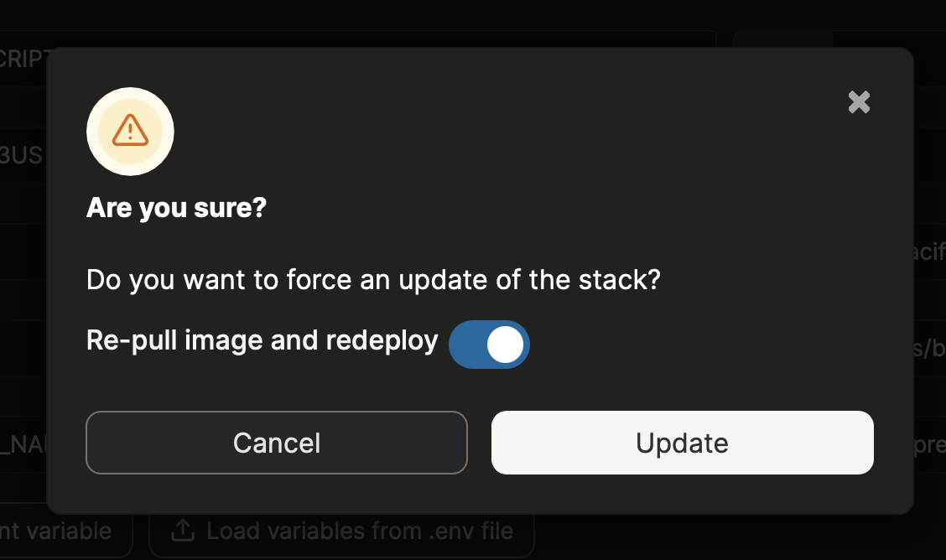This screenshot has width=946, height=560.
Task: Click the 'Re-pull image and redeploy' label text
Action: (x=262, y=340)
